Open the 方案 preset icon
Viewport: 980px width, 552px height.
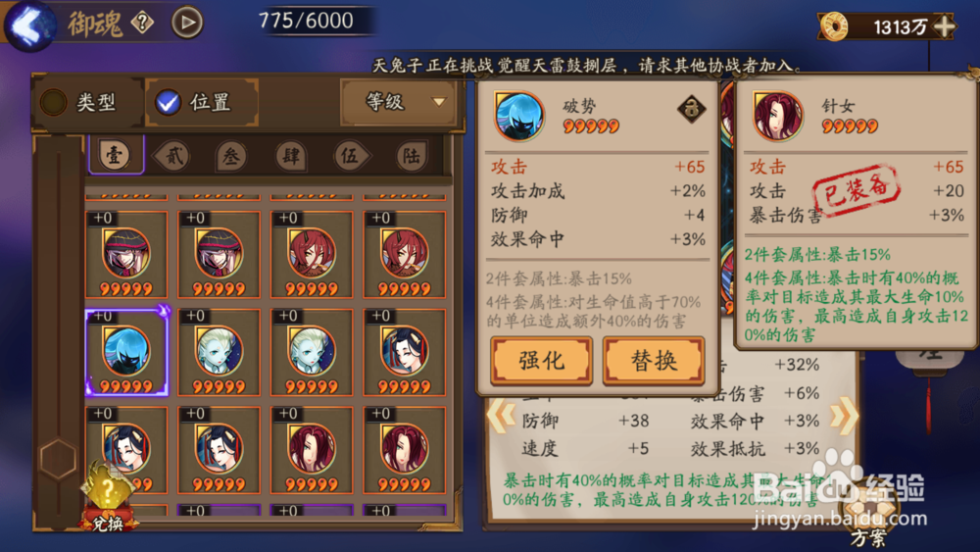(869, 517)
